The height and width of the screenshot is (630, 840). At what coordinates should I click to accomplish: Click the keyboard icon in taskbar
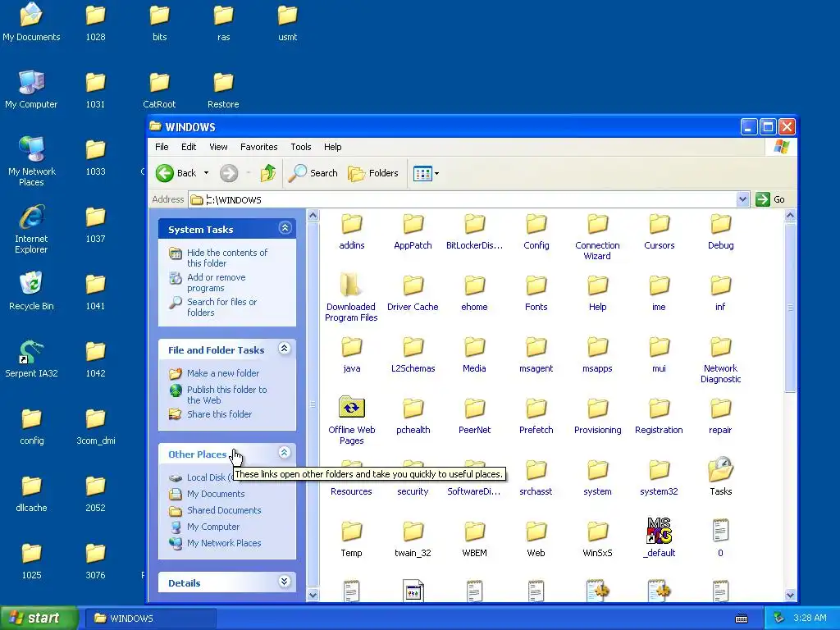tap(742, 619)
